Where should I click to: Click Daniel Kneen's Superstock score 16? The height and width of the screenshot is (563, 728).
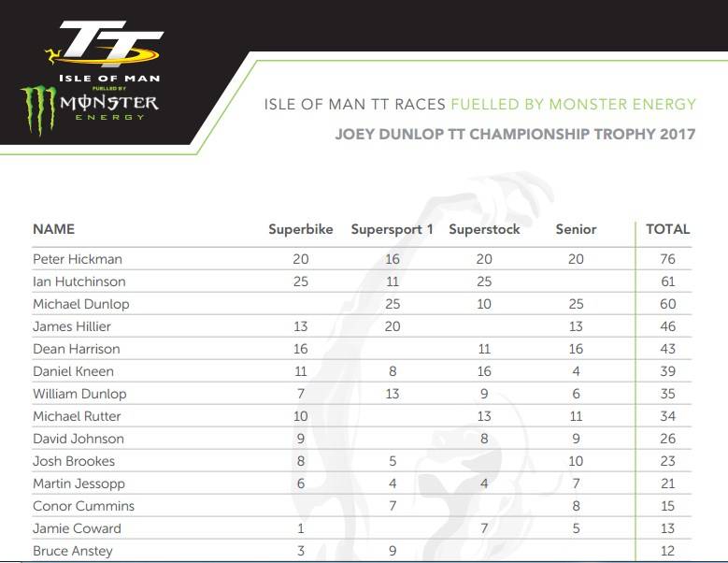(x=484, y=371)
